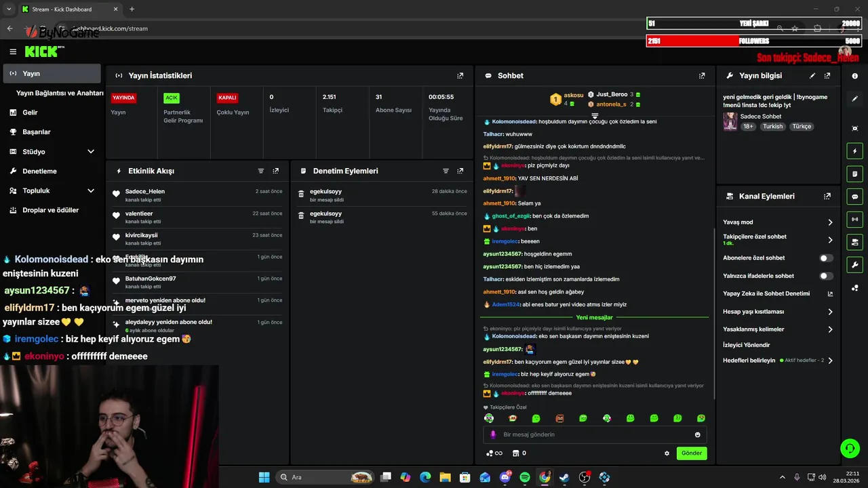The width and height of the screenshot is (868, 488).
Task: Pop out the Sohbet chat panel
Action: click(702, 76)
